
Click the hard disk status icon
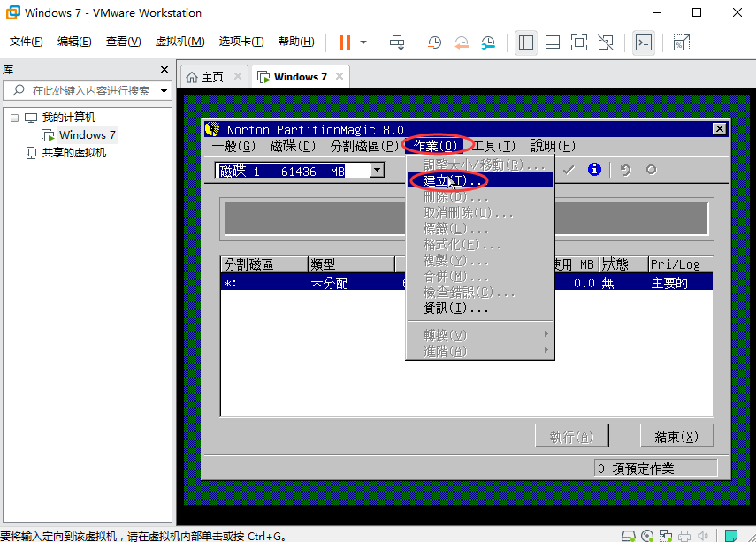pyautogui.click(x=629, y=535)
